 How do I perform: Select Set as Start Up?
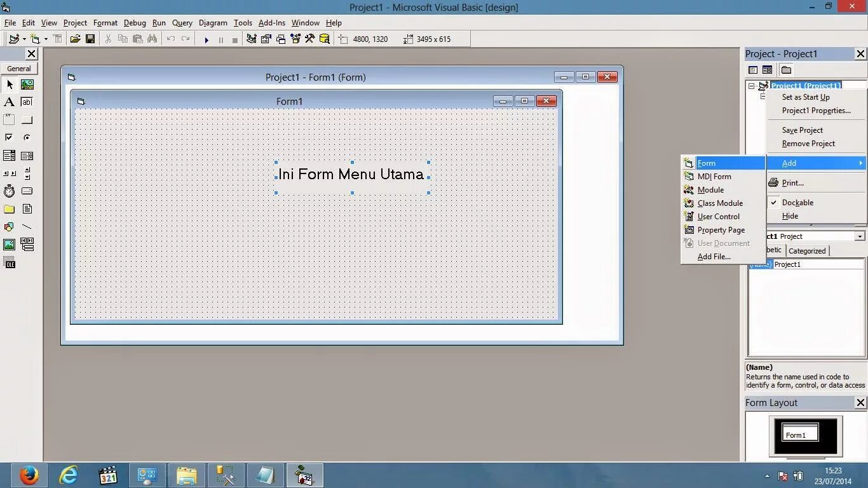817,97
